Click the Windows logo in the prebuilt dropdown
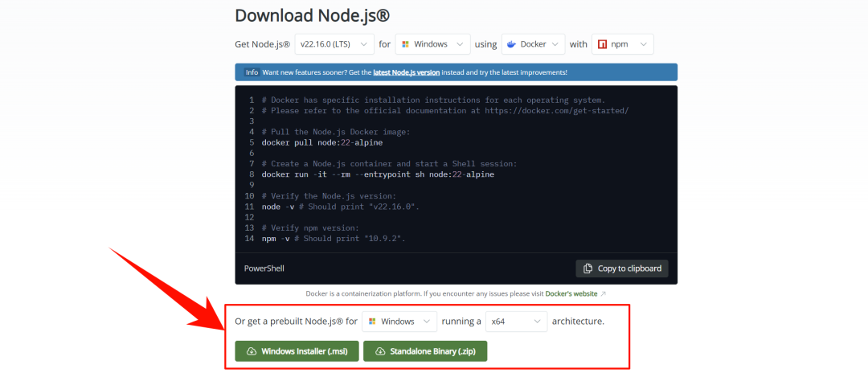The image size is (868, 373). pos(372,322)
